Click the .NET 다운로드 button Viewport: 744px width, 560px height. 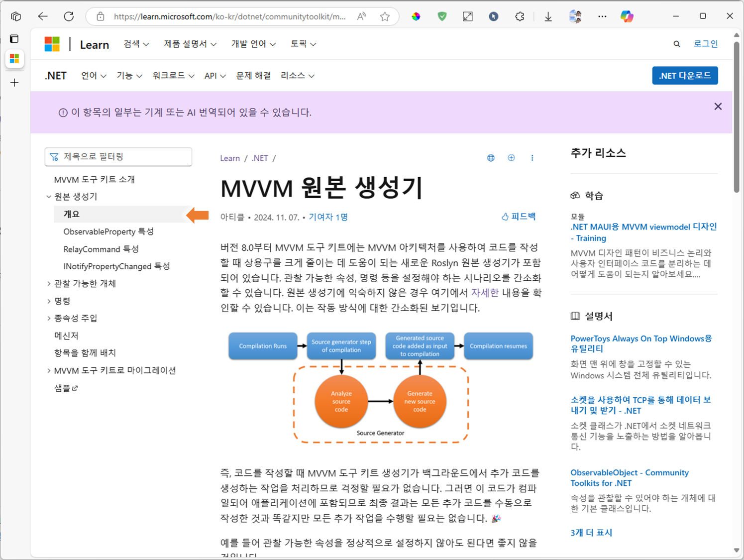(x=685, y=76)
